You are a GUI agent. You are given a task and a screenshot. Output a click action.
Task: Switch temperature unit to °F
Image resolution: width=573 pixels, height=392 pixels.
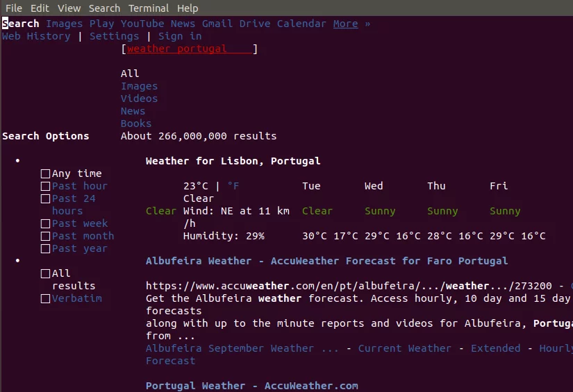pos(233,186)
